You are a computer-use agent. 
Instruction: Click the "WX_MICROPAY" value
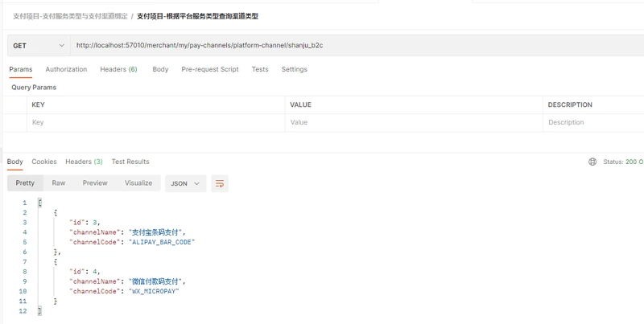[154, 291]
